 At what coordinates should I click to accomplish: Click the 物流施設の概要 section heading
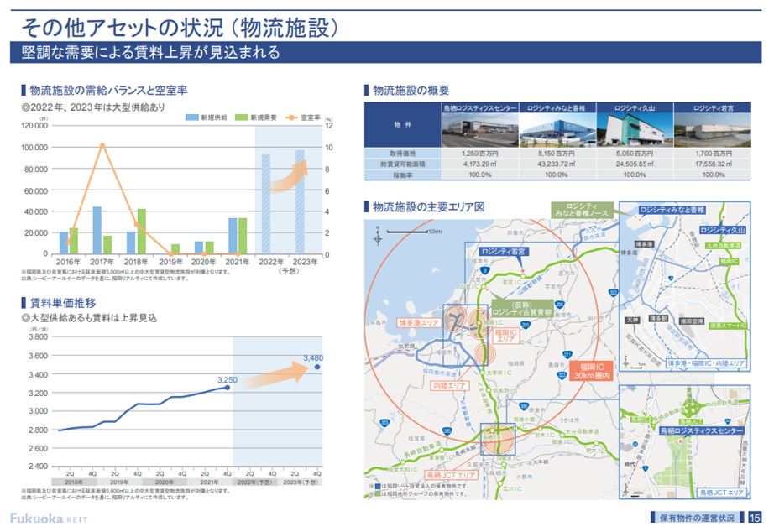[411, 91]
